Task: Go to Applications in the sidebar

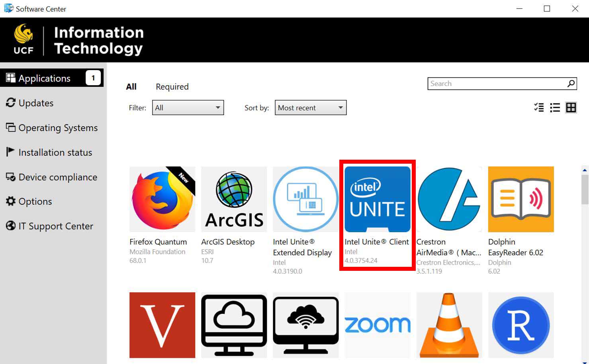Action: (52, 78)
